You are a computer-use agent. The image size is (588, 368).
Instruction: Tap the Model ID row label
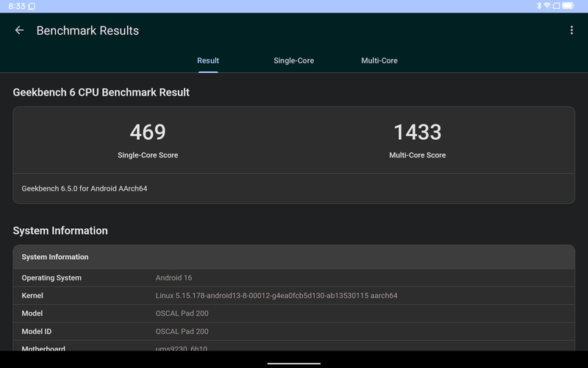click(x=36, y=331)
